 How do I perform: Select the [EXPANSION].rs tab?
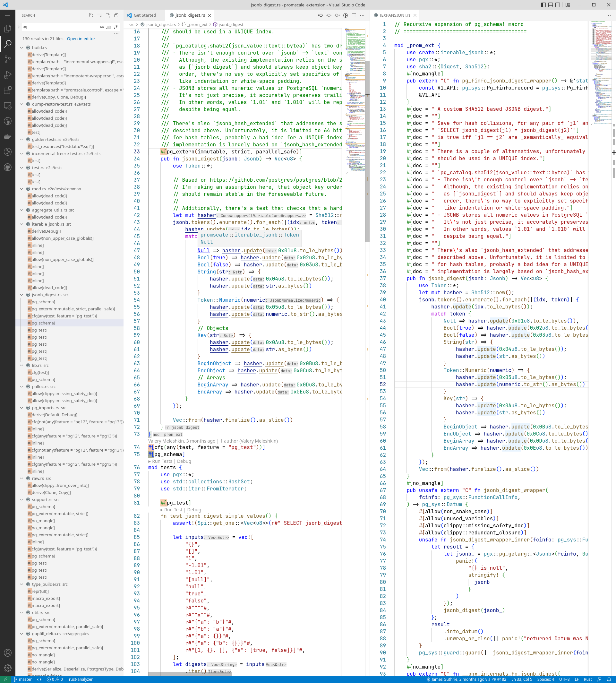[x=395, y=15]
